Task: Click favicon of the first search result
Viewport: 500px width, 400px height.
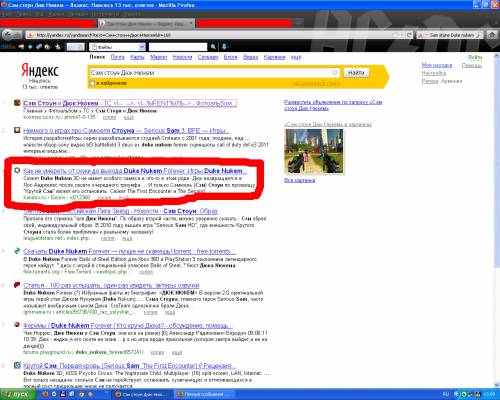Action: 17,103
